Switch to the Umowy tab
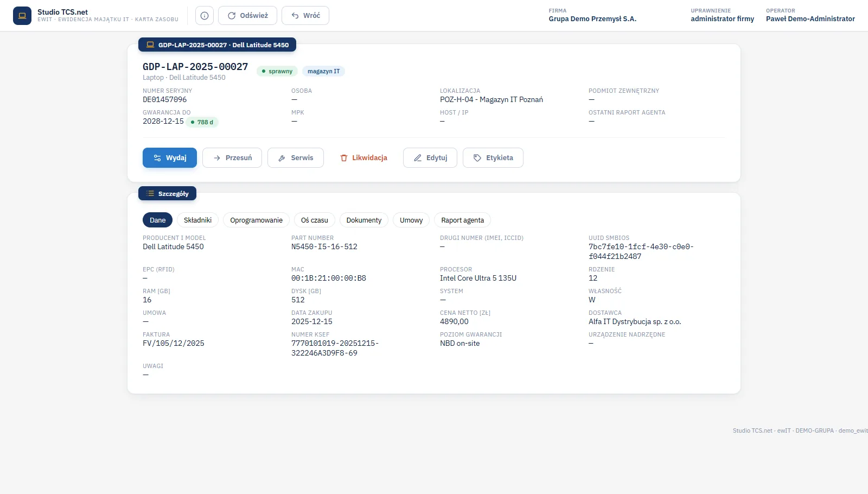 coord(411,220)
